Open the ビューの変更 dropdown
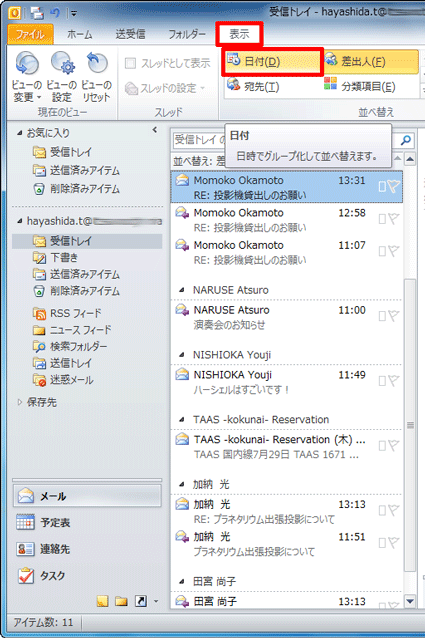The height and width of the screenshot is (638, 425). [x=27, y=76]
